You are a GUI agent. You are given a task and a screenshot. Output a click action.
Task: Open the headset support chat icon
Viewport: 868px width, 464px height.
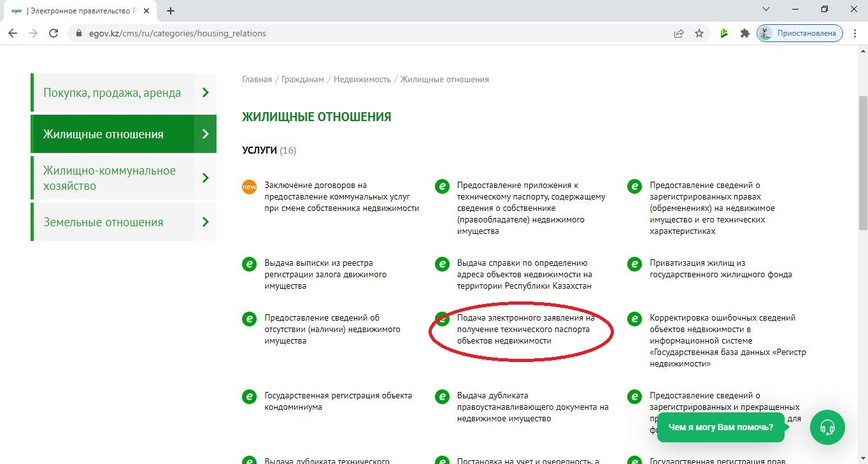pos(827,427)
